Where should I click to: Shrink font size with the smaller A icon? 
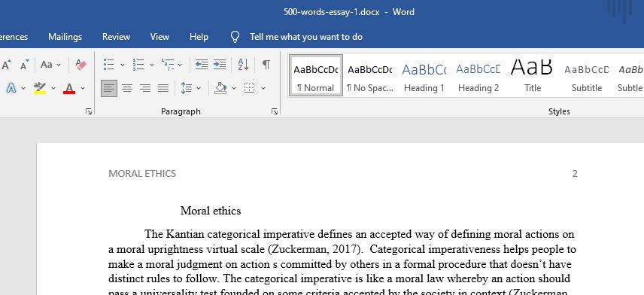pyautogui.click(x=25, y=65)
